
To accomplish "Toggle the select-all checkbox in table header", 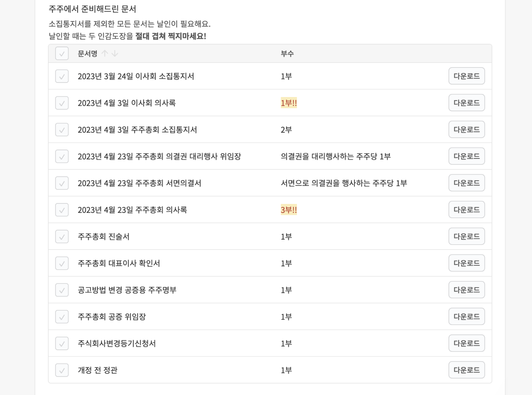I will 62,54.
